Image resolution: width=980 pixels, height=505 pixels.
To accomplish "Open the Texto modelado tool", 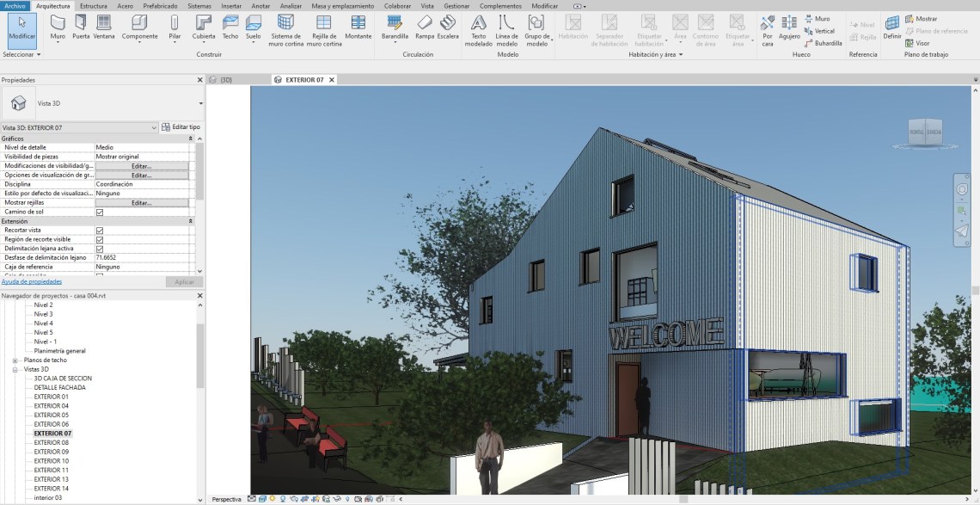I will pyautogui.click(x=479, y=28).
